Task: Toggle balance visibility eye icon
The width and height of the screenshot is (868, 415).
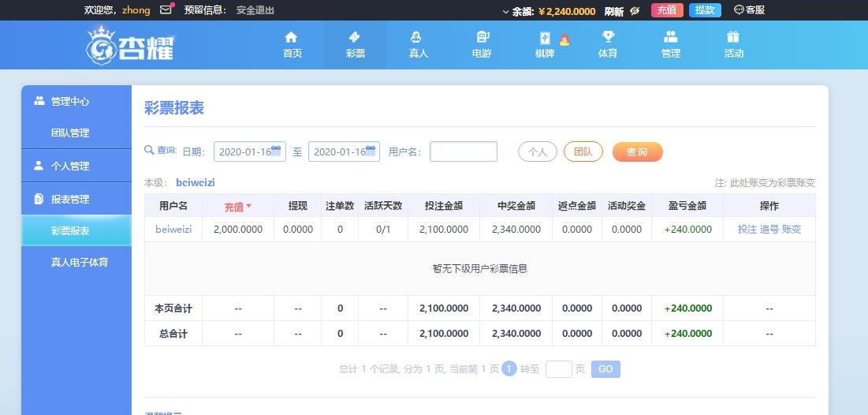Action: click(x=635, y=11)
